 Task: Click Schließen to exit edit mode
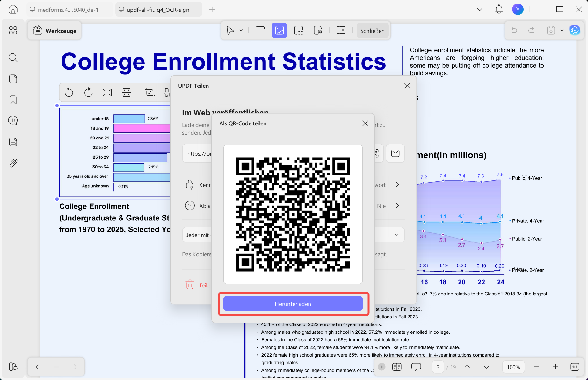coord(373,31)
